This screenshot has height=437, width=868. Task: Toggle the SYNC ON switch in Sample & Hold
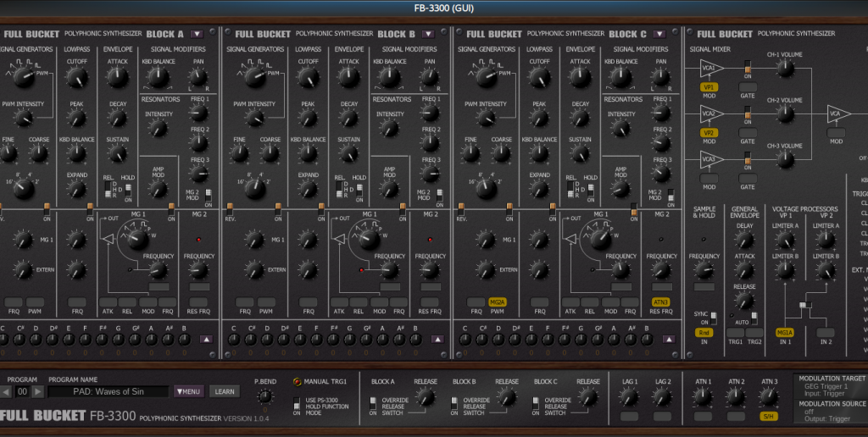714,318
